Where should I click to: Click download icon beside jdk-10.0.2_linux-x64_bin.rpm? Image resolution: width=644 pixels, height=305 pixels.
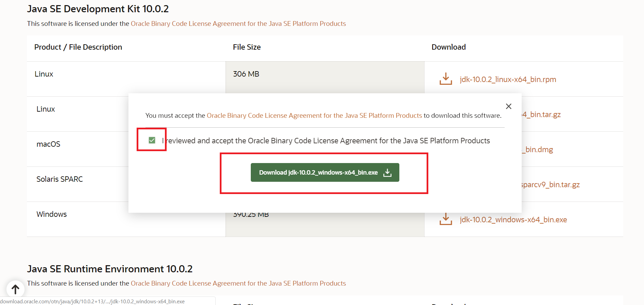pos(446,79)
